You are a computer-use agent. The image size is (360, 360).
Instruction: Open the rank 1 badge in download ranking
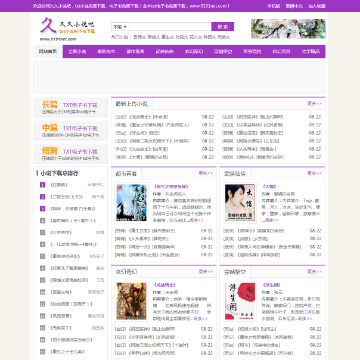[42, 185]
